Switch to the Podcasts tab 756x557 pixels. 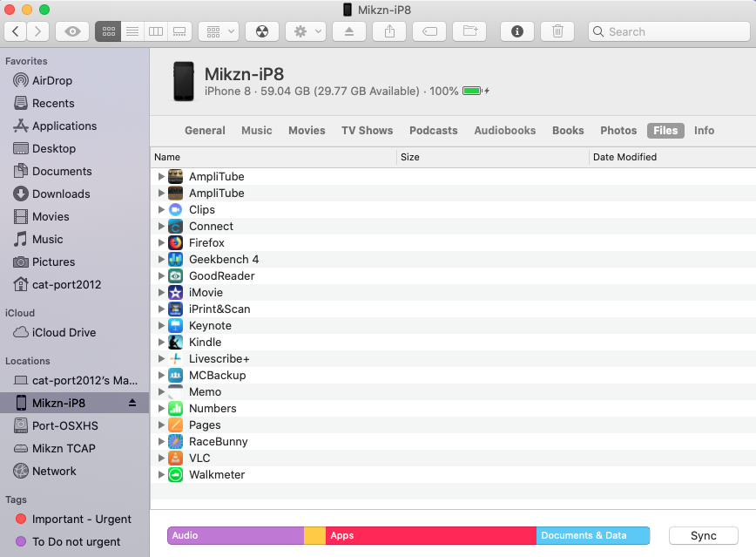[434, 131]
